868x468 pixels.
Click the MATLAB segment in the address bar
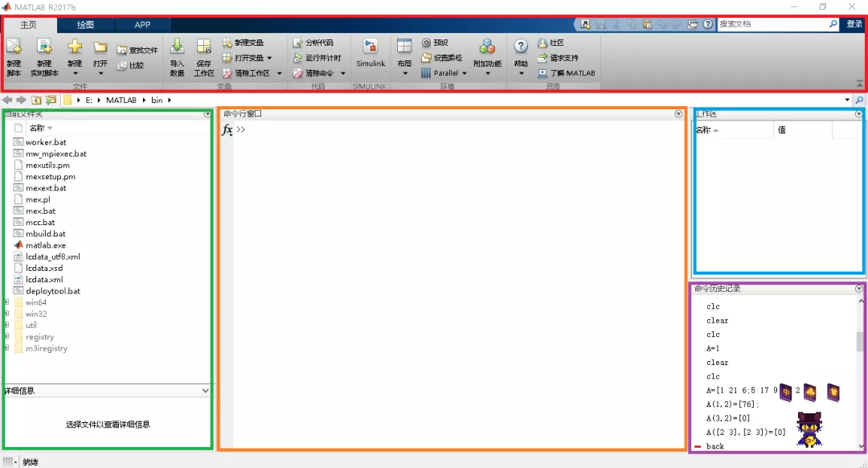[x=121, y=101]
